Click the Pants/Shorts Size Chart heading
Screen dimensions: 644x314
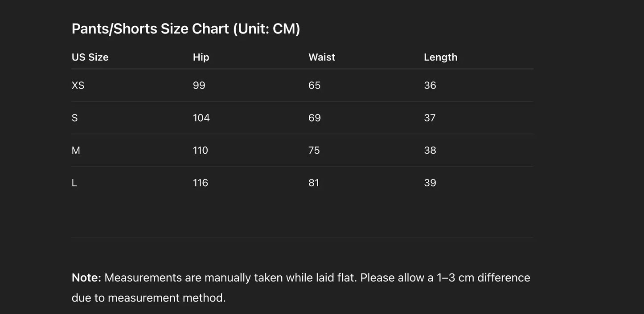(x=186, y=29)
